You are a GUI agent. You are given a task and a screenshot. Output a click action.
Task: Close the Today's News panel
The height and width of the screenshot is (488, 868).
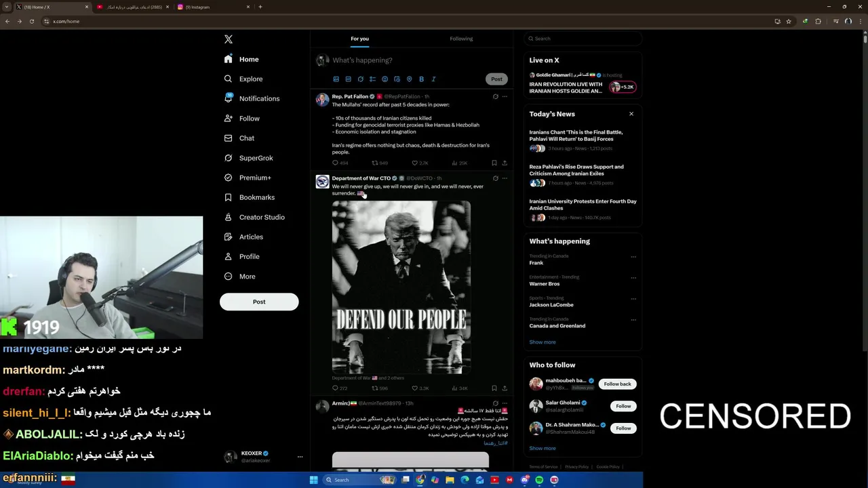pyautogui.click(x=631, y=114)
